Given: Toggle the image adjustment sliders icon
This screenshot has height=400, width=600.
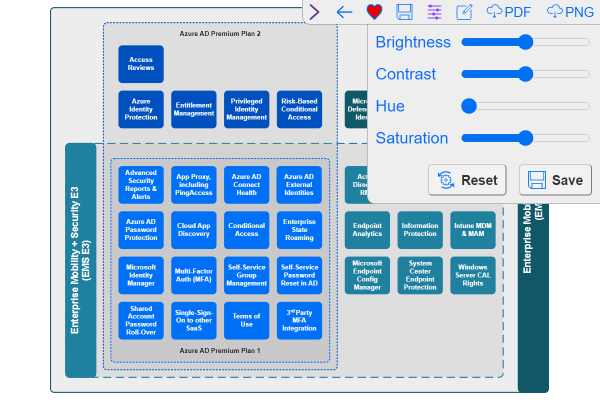Looking at the screenshot, I should point(434,12).
